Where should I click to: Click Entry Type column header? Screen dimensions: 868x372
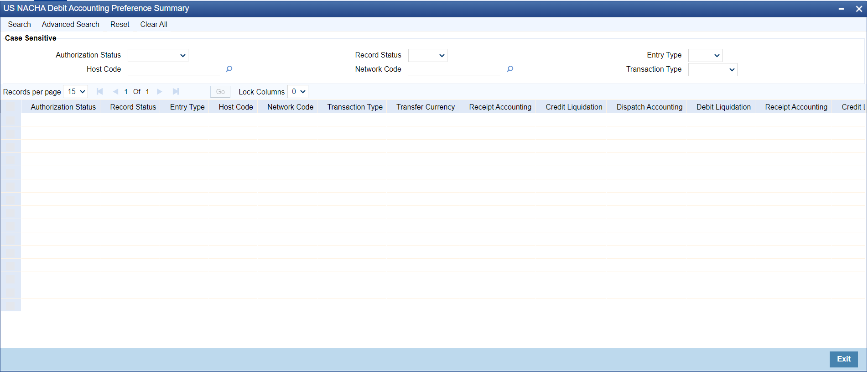(x=187, y=107)
